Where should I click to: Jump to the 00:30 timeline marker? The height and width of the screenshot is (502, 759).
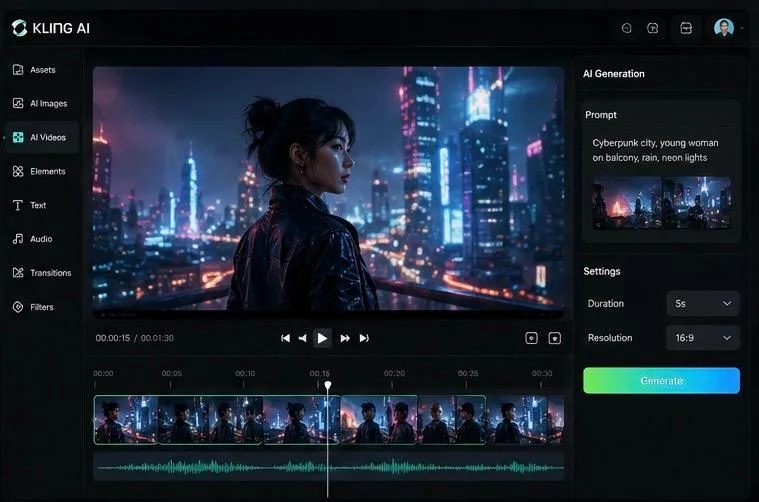click(x=542, y=373)
